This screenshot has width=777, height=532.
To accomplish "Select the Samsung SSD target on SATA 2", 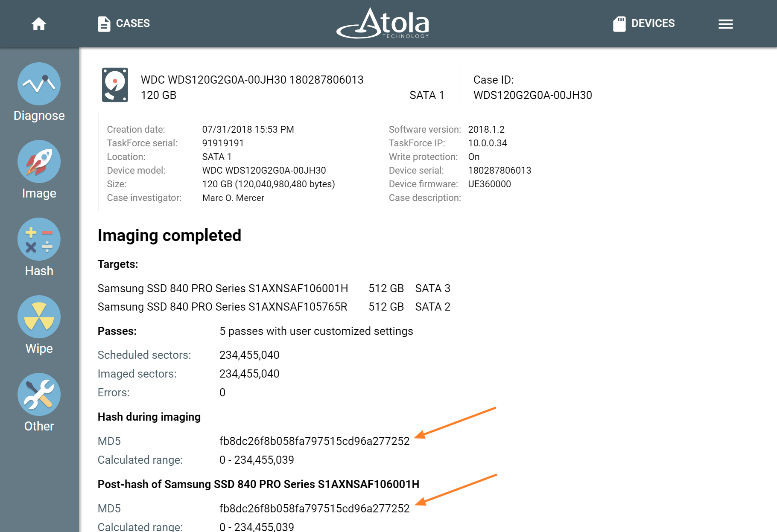I will click(x=222, y=306).
